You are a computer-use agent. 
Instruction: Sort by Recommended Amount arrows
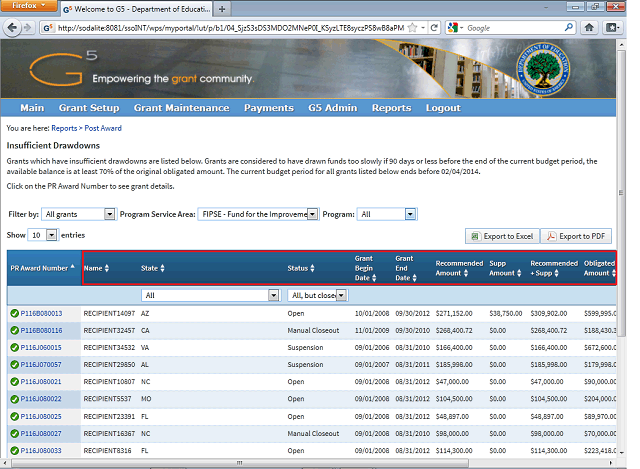tap(466, 273)
